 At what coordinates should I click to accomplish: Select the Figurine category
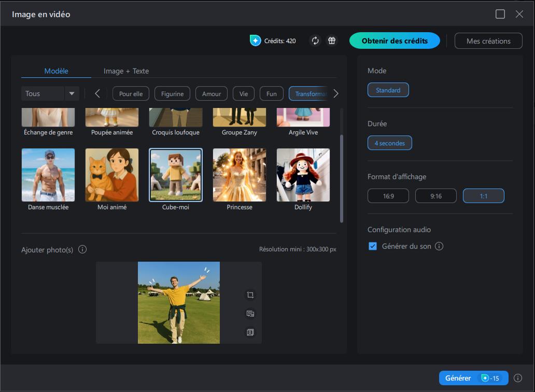coord(172,93)
